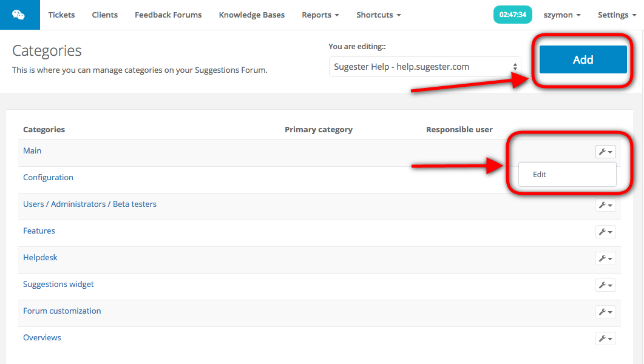Open wrench menu for Users / Administrators / Beta testers
644x364 pixels.
pyautogui.click(x=605, y=205)
